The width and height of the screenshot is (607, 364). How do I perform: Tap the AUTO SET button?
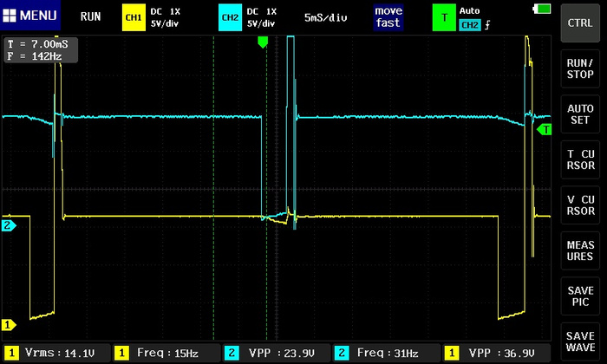(580, 114)
